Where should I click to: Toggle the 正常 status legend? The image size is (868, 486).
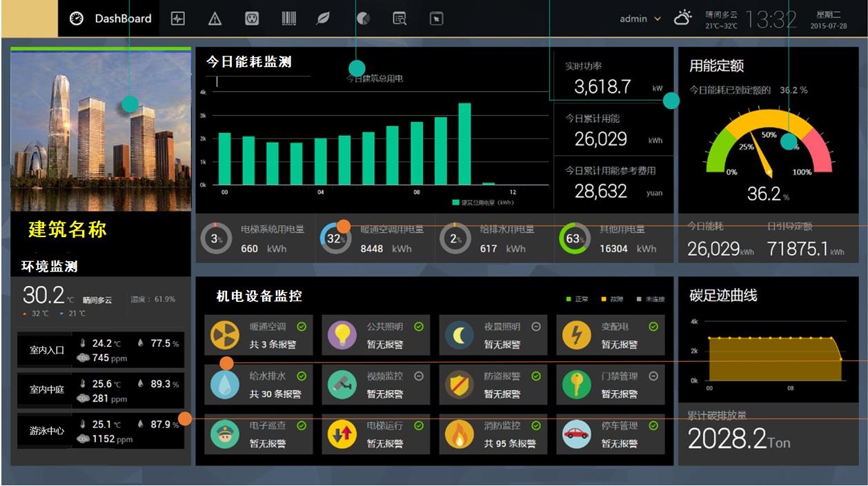pos(575,299)
